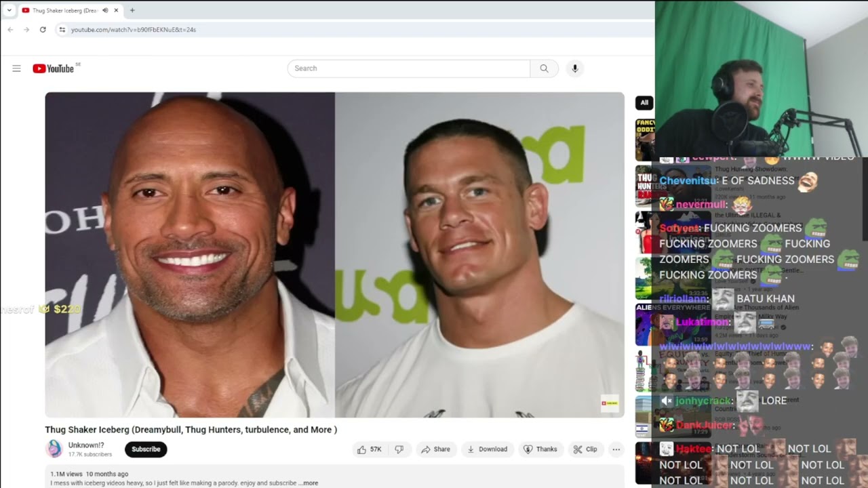Select the All filter chip
Screen dimensions: 868x488
point(644,103)
